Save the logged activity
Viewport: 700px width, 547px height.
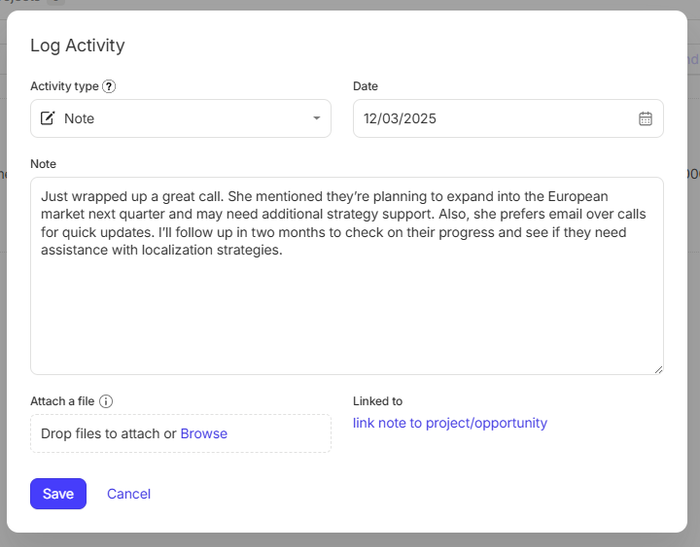tap(58, 493)
